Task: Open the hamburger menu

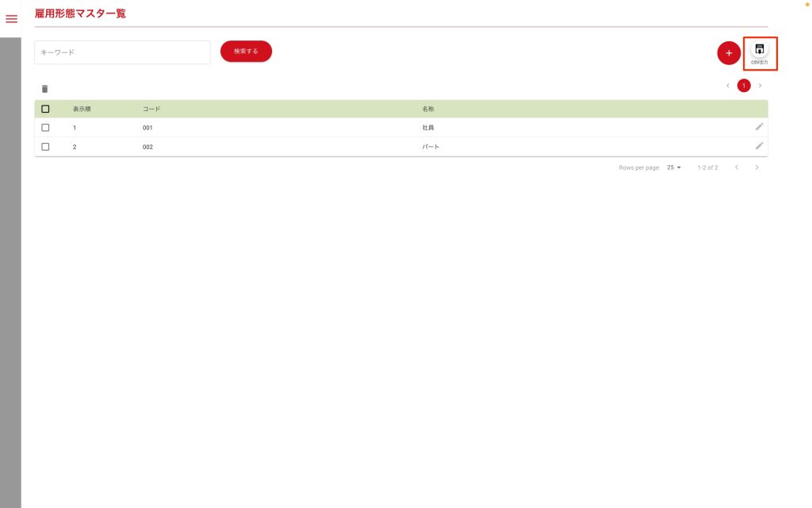Action: coord(11,19)
